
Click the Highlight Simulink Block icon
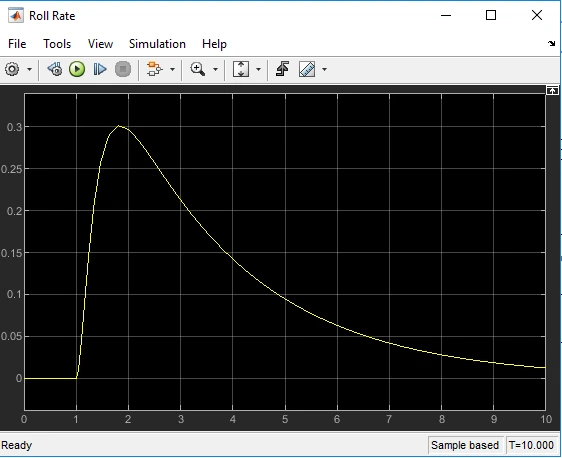[154, 69]
